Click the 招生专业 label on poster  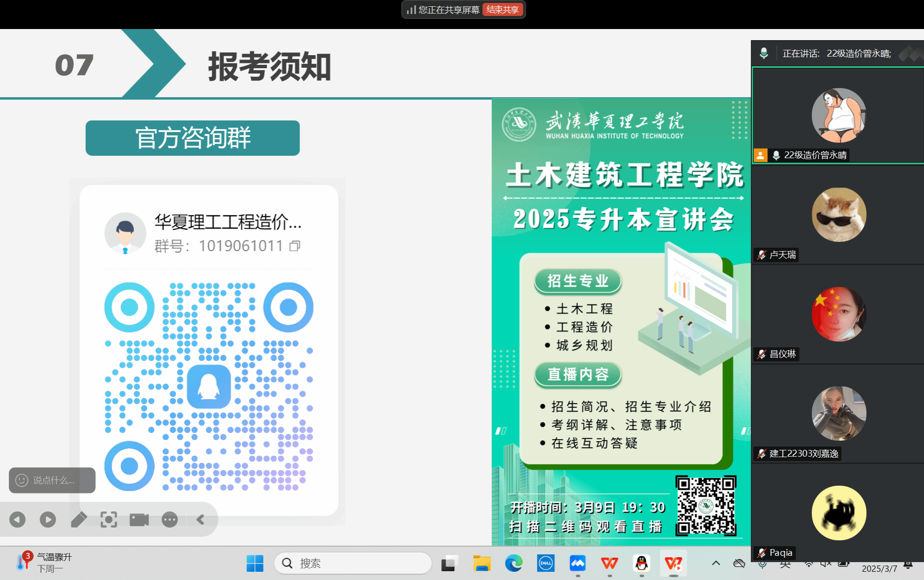point(578,281)
